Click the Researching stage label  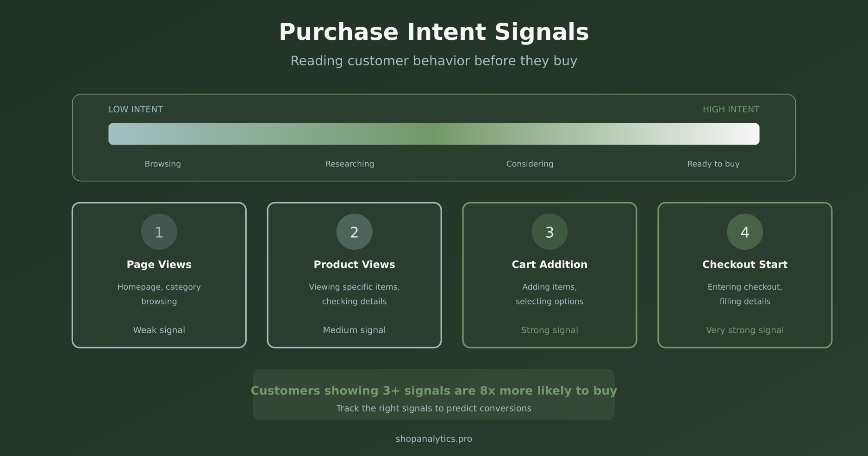[x=350, y=164]
